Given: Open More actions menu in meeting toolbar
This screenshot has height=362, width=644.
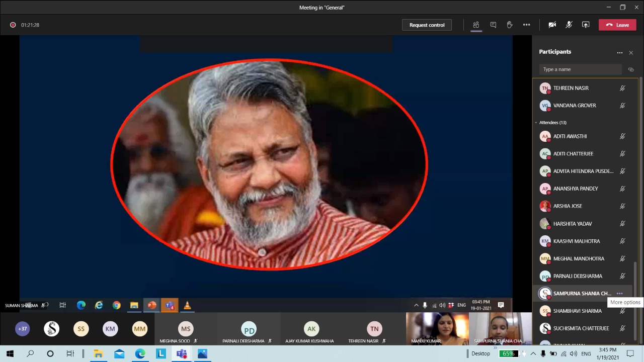Looking at the screenshot, I should coord(526,25).
